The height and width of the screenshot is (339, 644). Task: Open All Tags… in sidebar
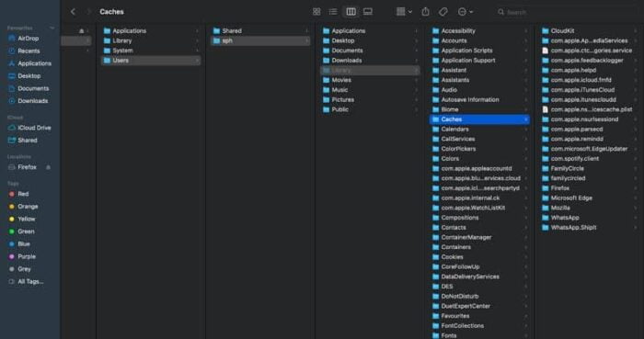click(x=30, y=282)
